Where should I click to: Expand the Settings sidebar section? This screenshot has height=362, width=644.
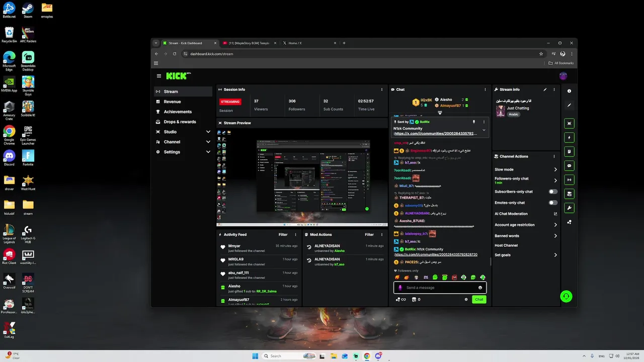(208, 152)
